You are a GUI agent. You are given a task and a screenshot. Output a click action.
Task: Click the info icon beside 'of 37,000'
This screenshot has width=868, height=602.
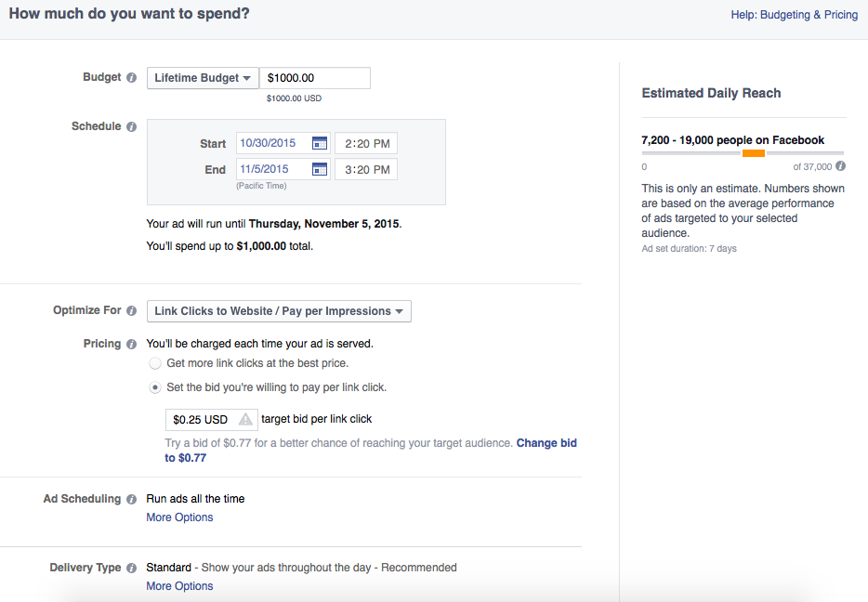click(840, 166)
